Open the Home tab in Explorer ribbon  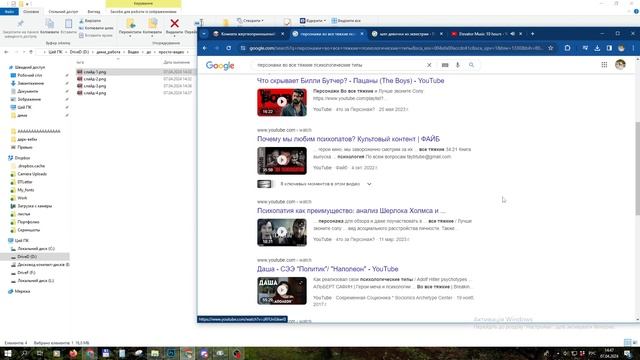(x=31, y=12)
